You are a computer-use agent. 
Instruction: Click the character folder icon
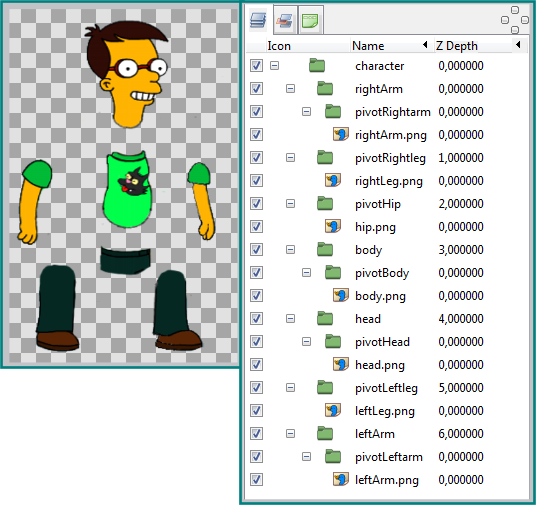point(317,65)
